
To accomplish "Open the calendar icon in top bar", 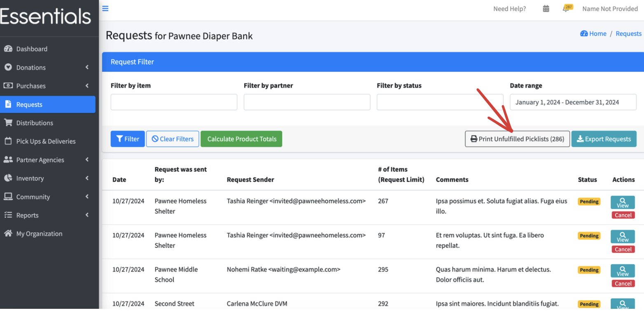I will pyautogui.click(x=546, y=9).
